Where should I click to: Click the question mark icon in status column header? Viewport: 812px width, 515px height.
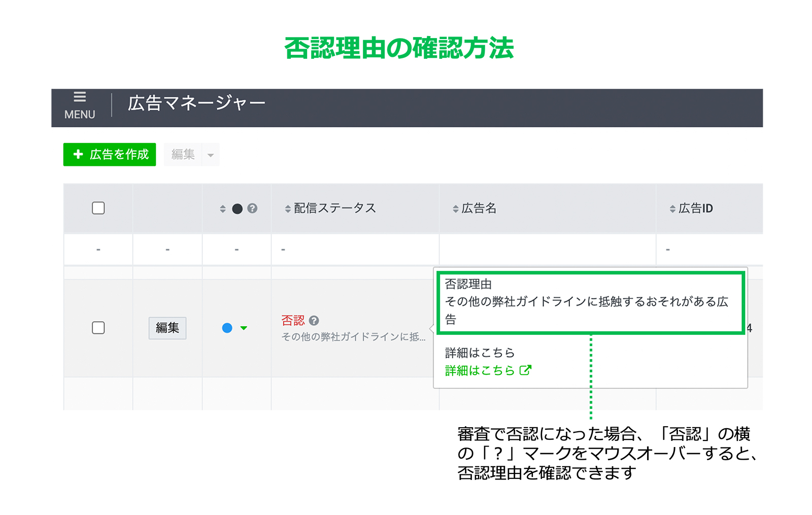tap(252, 209)
